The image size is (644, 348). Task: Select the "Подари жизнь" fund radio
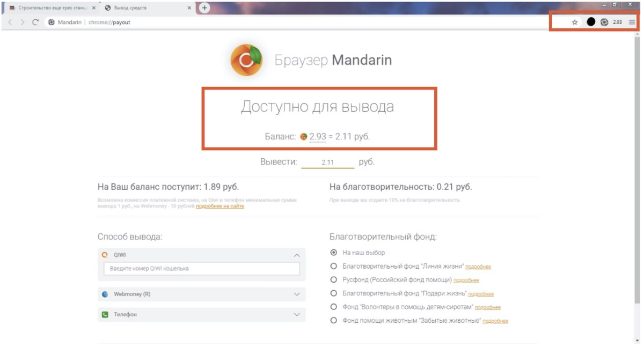[x=333, y=293]
